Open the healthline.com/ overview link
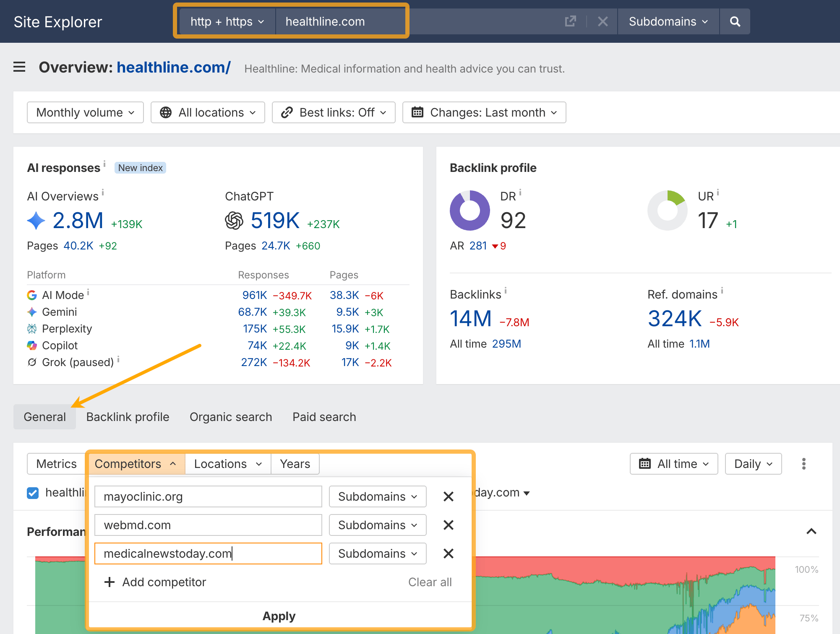 [x=174, y=67]
